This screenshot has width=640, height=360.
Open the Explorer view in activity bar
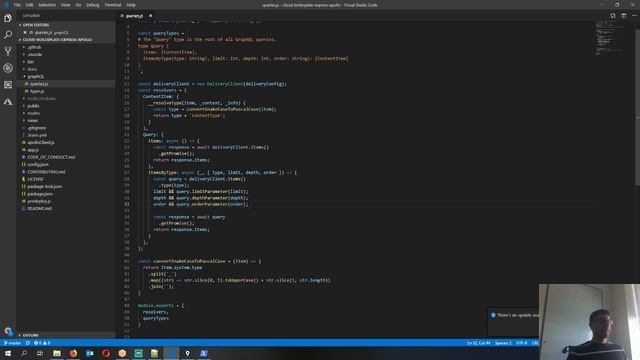[8, 18]
